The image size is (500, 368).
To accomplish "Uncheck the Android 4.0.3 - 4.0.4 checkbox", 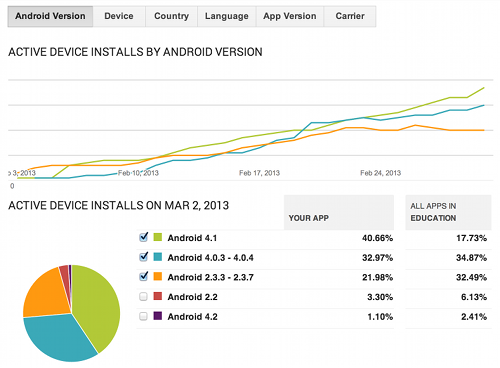I will tap(144, 257).
